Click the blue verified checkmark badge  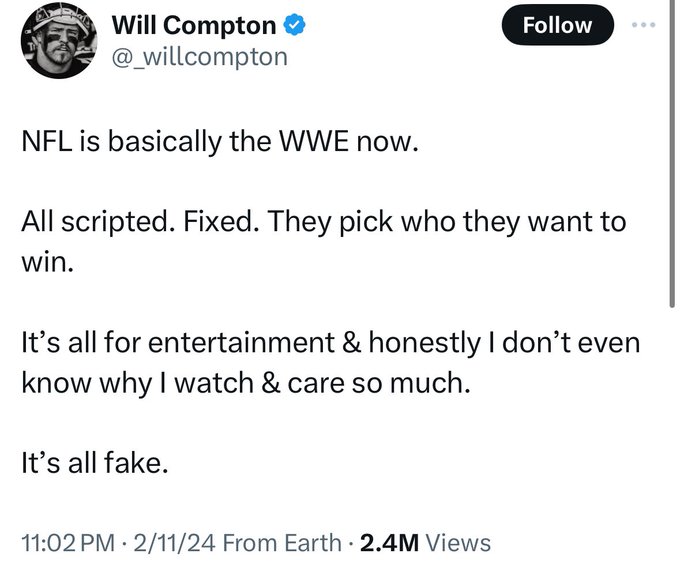294,25
